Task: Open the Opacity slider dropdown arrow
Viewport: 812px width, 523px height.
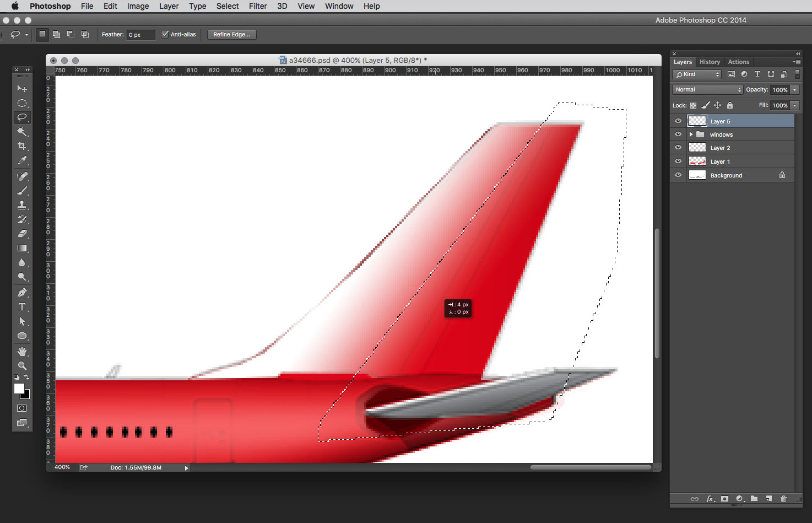Action: [x=795, y=90]
